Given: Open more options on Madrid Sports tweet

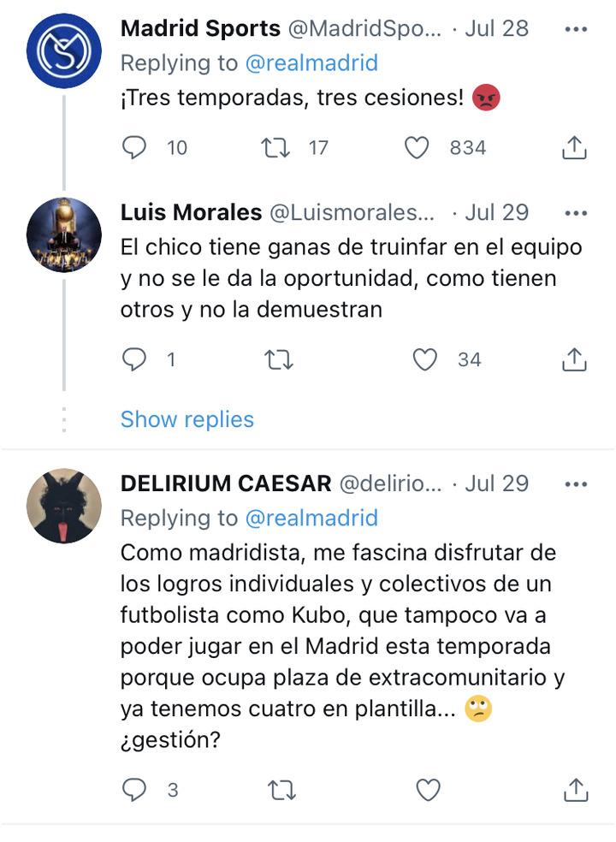Looking at the screenshot, I should pos(576,29).
